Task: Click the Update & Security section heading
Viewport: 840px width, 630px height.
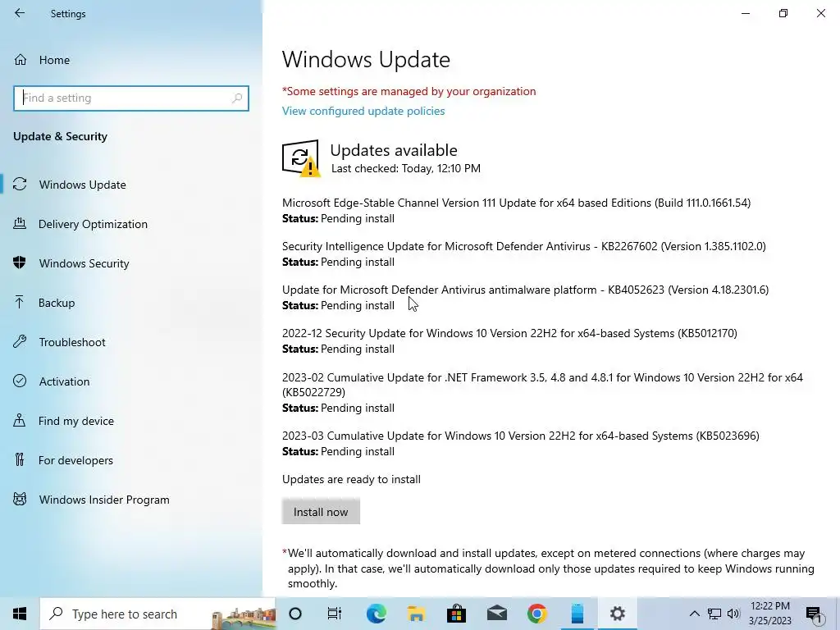Action: 60,137
